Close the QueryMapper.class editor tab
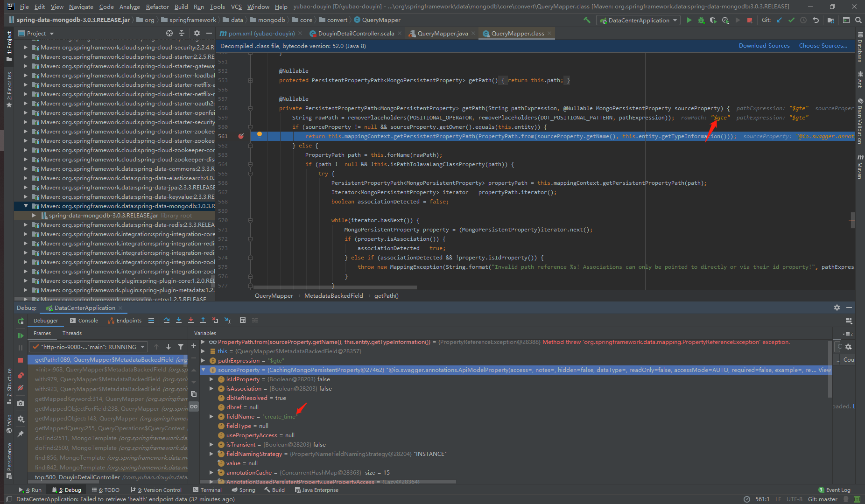Viewport: 865px width, 504px height. tap(549, 33)
